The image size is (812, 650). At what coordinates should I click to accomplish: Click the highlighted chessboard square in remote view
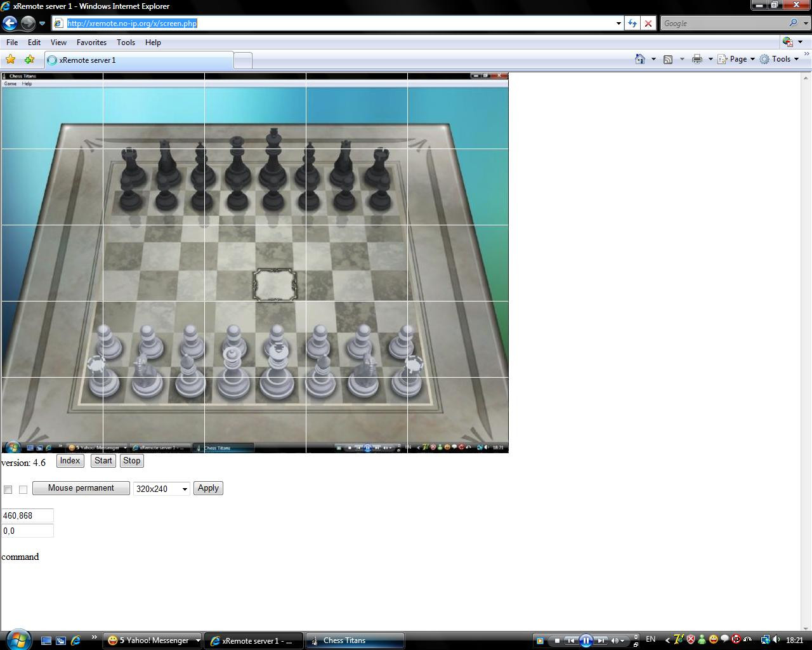(x=274, y=285)
